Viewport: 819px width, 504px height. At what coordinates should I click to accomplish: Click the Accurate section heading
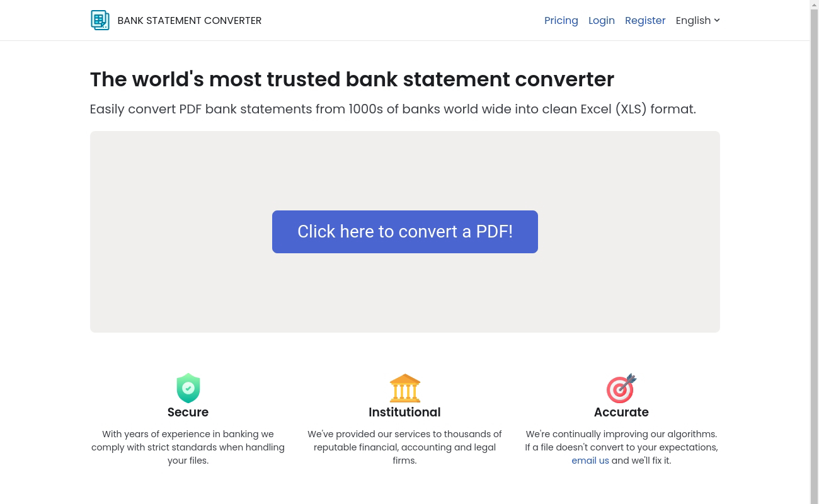pyautogui.click(x=621, y=412)
